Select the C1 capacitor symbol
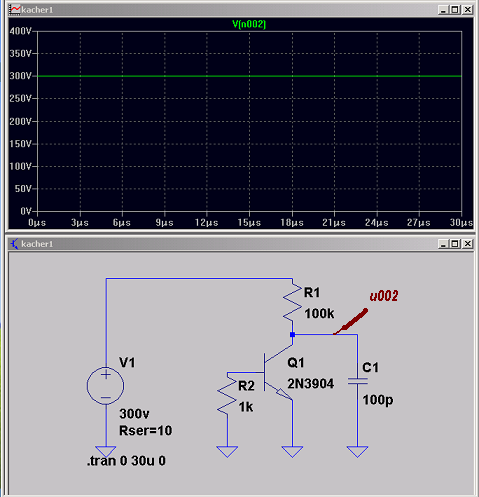The height and width of the screenshot is (497, 479). (x=358, y=381)
